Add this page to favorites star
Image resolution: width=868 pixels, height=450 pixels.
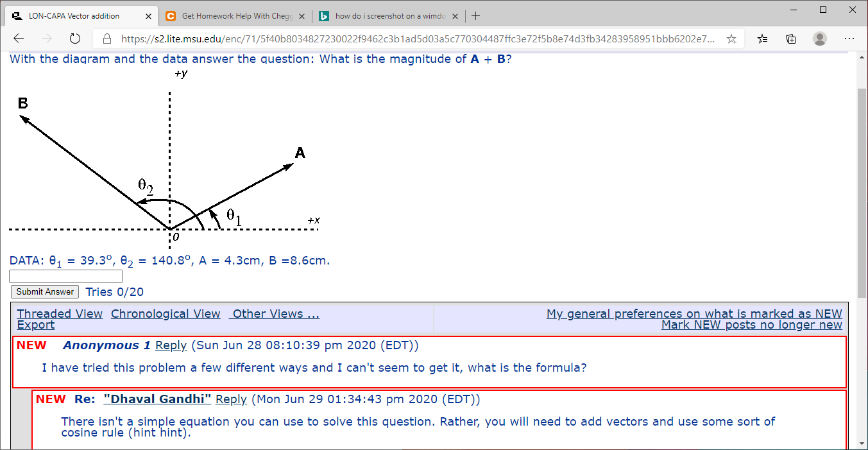731,39
